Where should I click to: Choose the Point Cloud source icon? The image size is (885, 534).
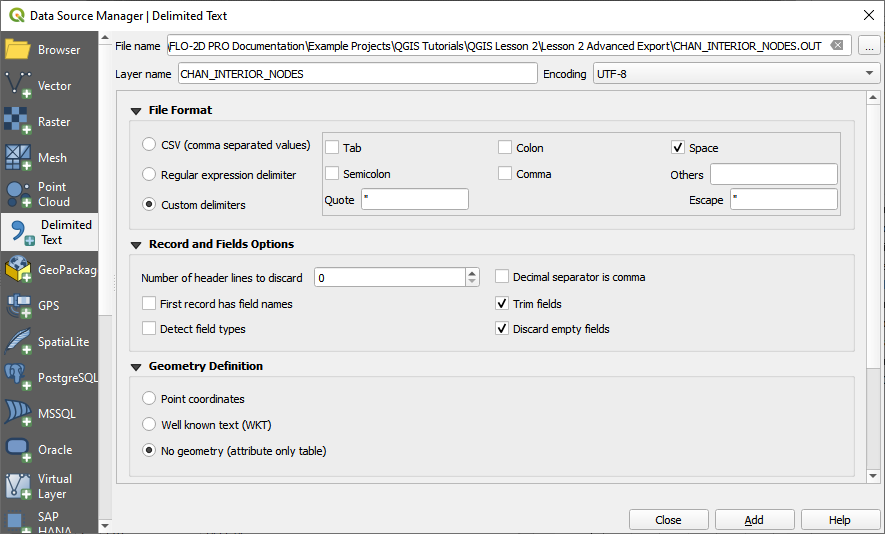coord(19,194)
